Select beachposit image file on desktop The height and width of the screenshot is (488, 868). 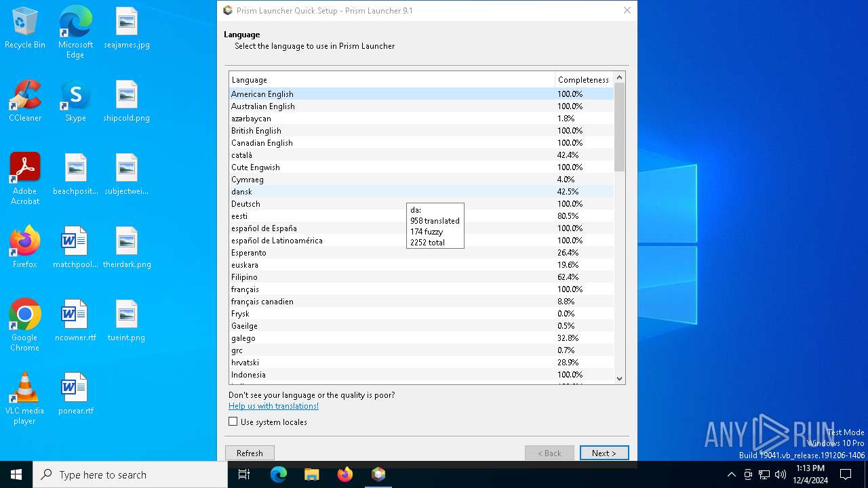pos(75,175)
